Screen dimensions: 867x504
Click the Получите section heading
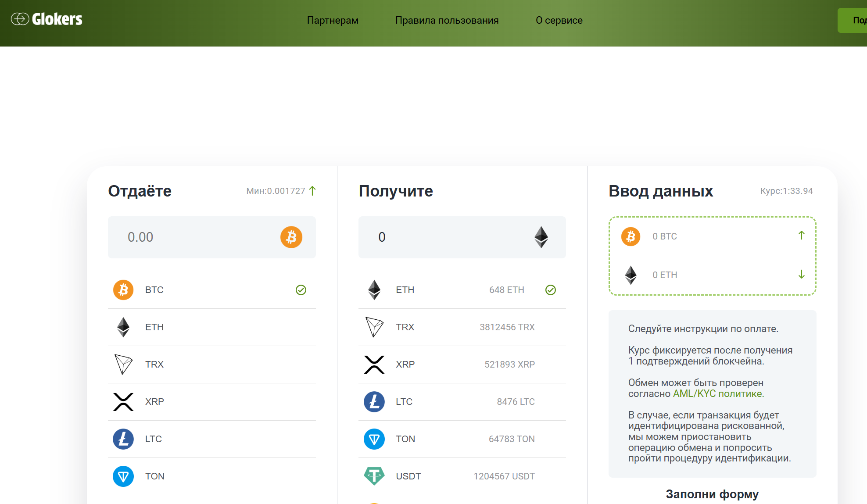(x=396, y=191)
